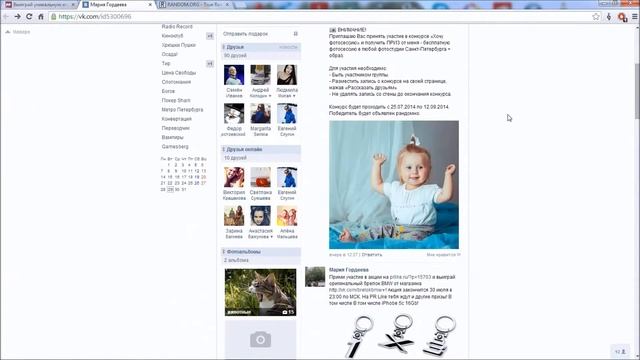The width and height of the screenshot is (640, 360).
Task: Select the Мария Гордеева tab
Action: pos(116,4)
